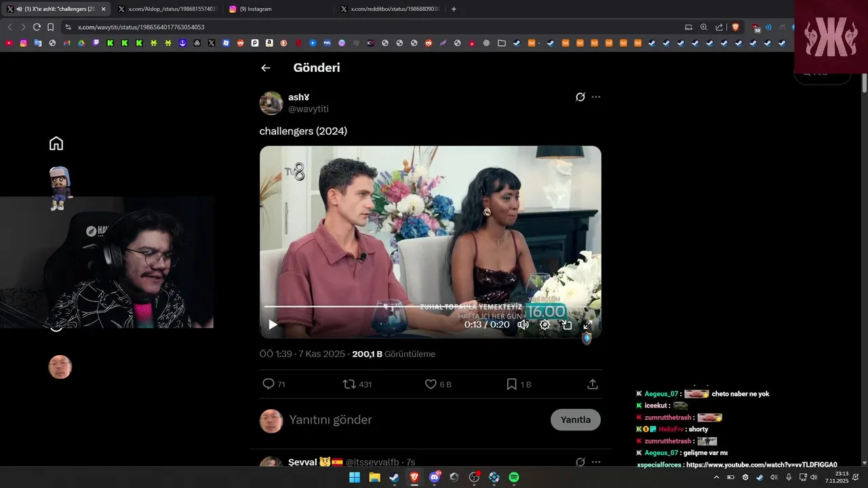Image resolution: width=868 pixels, height=488 pixels.
Task: Close the challengers tab
Action: click(x=104, y=9)
